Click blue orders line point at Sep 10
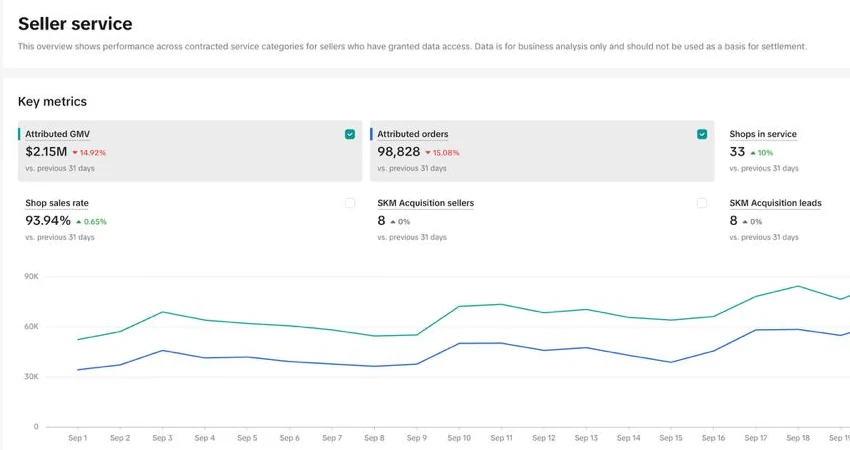The width and height of the screenshot is (850, 450). 459,343
